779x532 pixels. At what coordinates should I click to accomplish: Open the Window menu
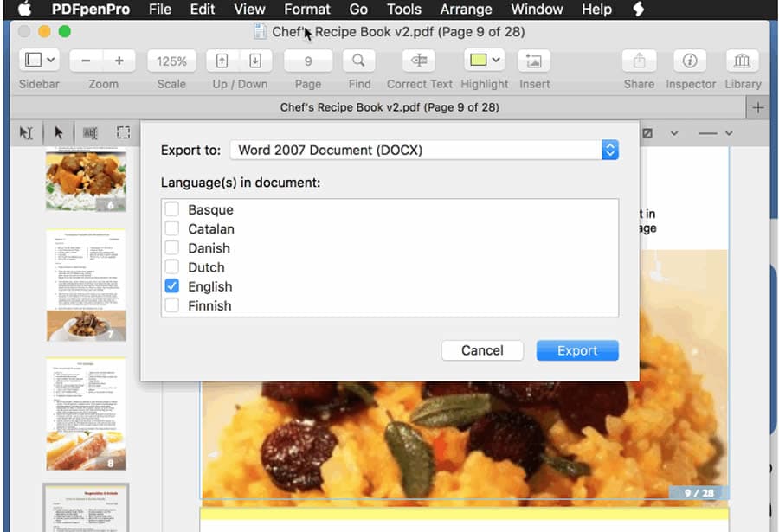[537, 9]
